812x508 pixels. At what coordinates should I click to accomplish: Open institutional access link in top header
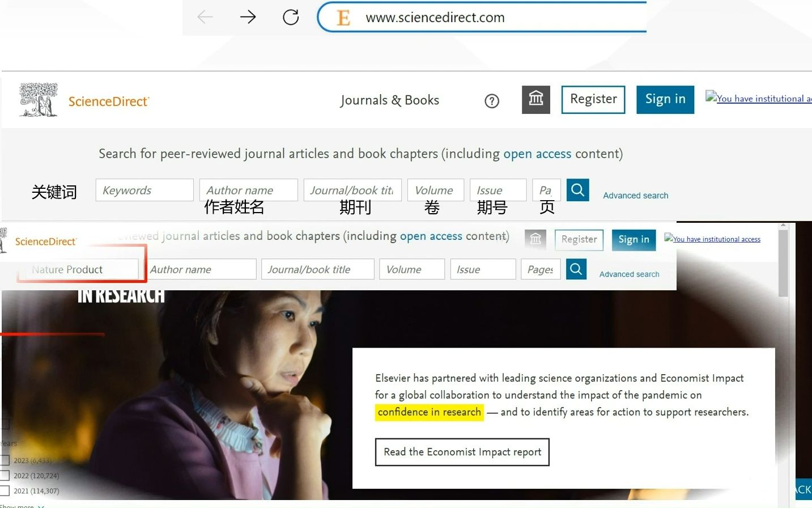coord(759,98)
